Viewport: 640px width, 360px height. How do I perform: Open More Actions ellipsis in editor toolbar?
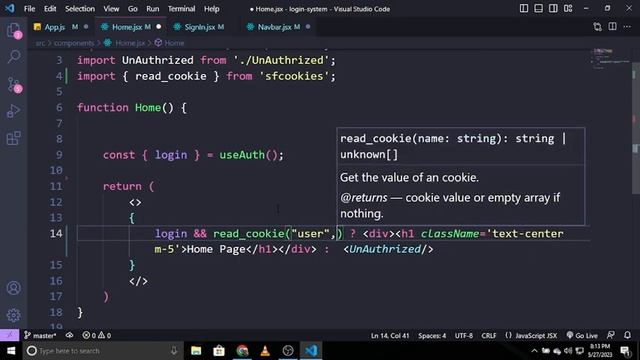(627, 27)
